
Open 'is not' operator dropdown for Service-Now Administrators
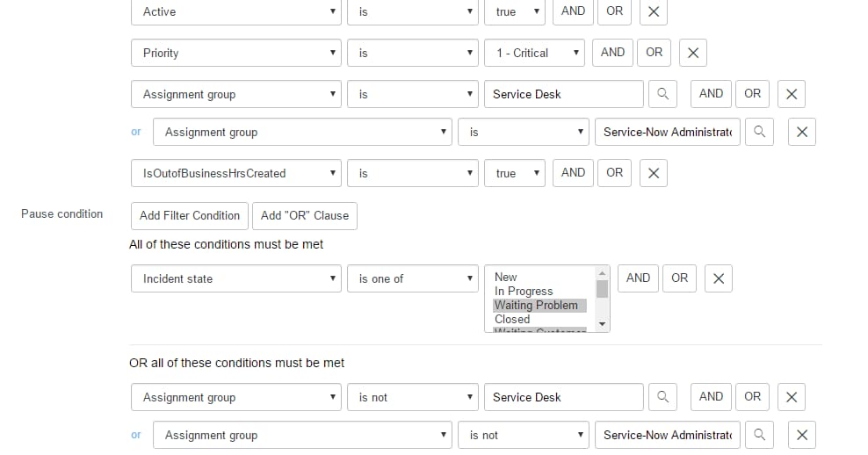(x=523, y=435)
